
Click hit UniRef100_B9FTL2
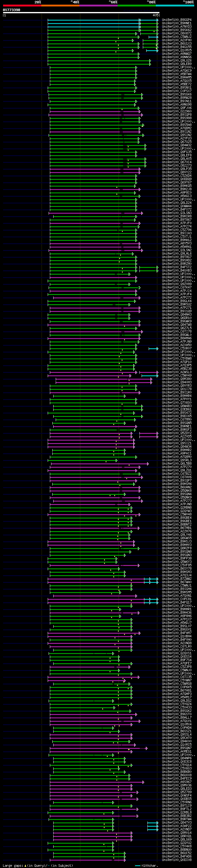(177, 809)
